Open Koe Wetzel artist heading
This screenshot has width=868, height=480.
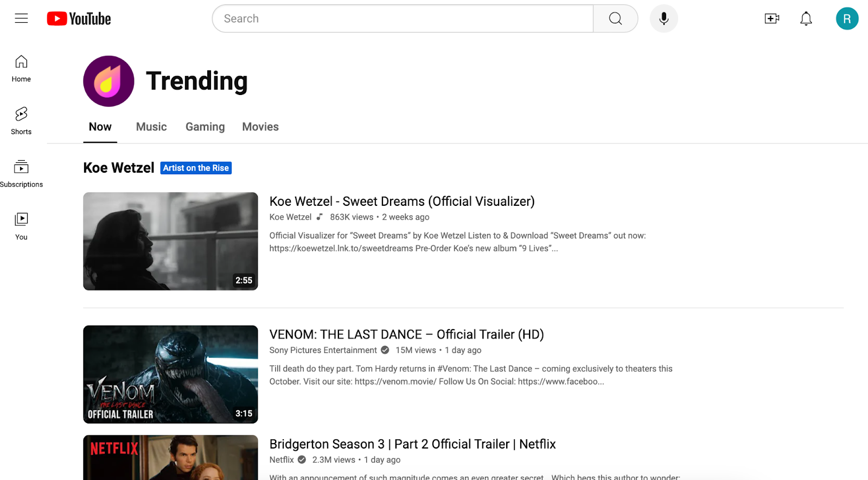tap(119, 168)
